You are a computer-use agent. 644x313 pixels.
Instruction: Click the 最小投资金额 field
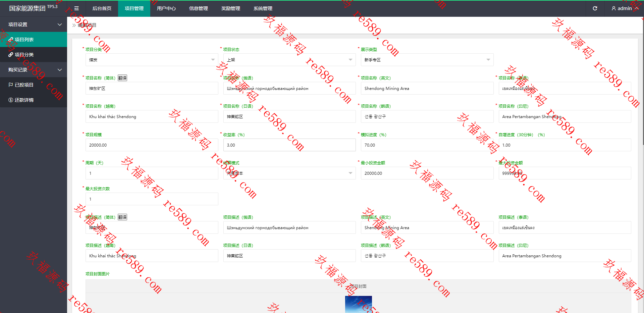pos(427,173)
